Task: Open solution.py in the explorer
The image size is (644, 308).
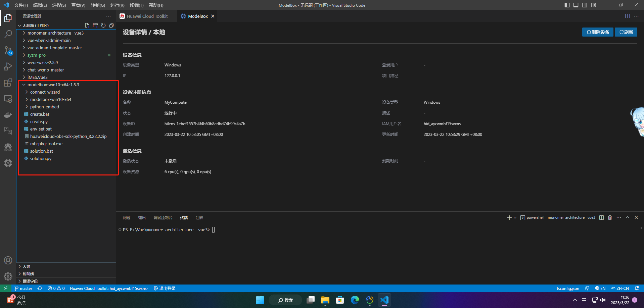Action: 41,159
